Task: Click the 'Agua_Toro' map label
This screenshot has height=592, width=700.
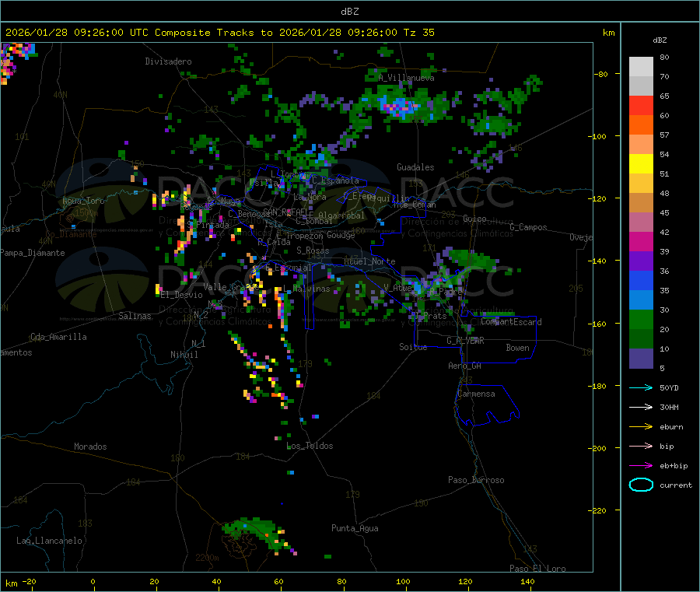Action: click(83, 201)
